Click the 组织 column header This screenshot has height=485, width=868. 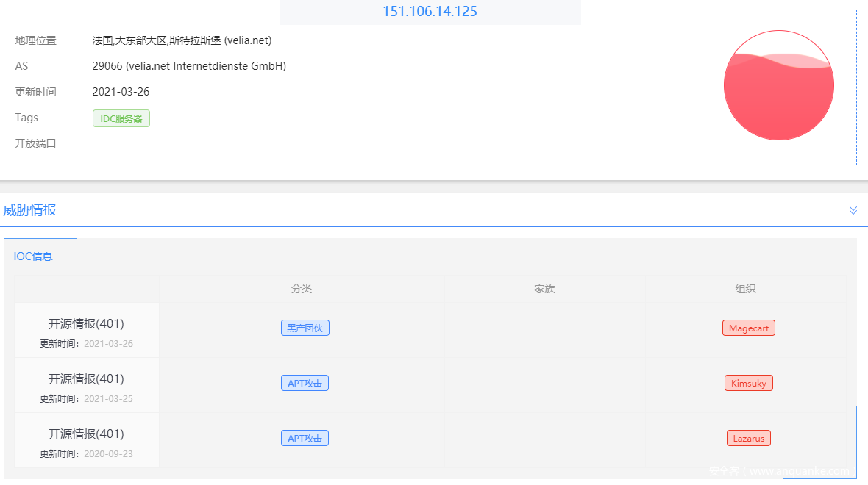point(745,289)
